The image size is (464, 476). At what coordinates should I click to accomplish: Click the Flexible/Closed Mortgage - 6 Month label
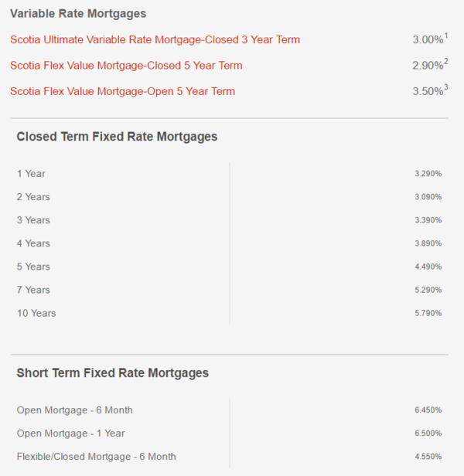pyautogui.click(x=97, y=457)
